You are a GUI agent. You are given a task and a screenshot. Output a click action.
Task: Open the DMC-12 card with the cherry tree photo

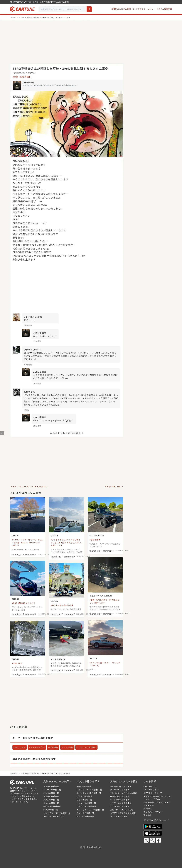click(28, 515)
